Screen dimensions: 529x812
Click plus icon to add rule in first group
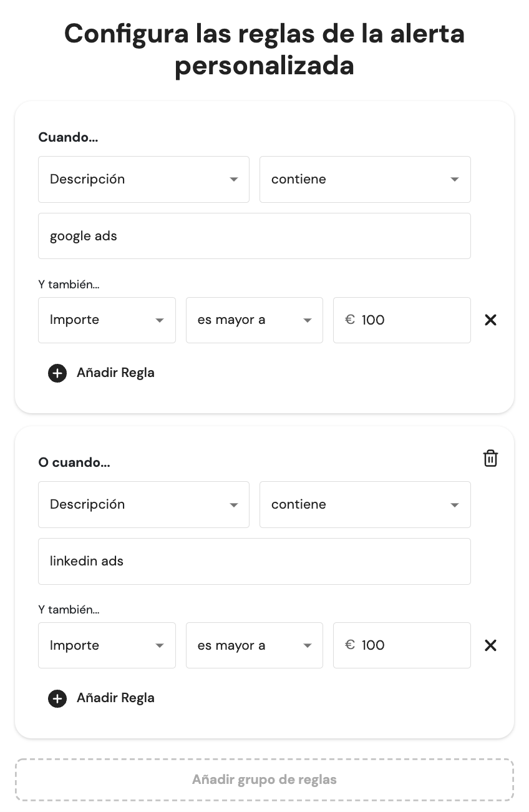coord(57,373)
